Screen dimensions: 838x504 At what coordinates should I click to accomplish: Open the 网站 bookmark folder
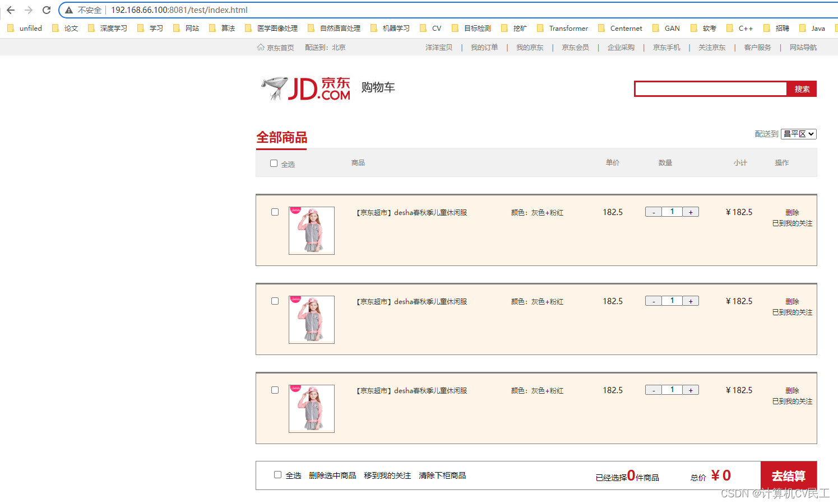coord(186,28)
